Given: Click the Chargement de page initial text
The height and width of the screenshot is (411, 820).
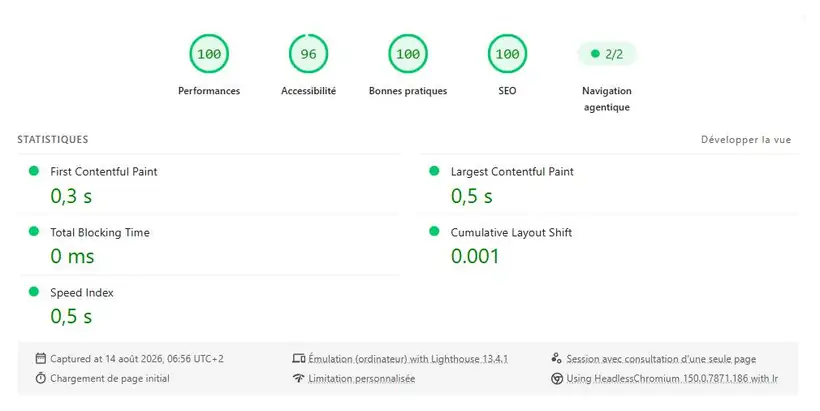Looking at the screenshot, I should (x=110, y=379).
